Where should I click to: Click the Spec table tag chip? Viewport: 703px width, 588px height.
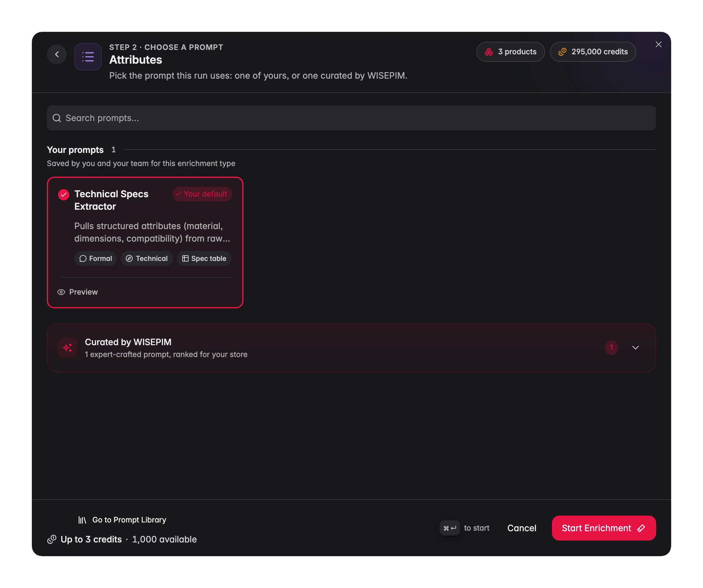(x=204, y=258)
